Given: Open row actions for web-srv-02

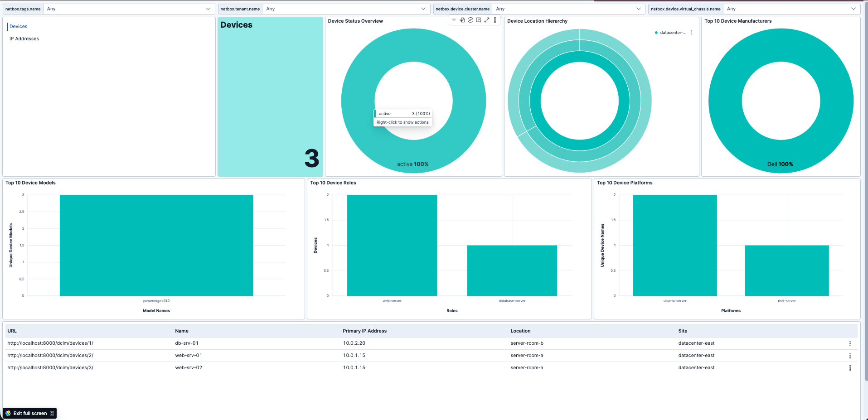Looking at the screenshot, I should coord(850,368).
